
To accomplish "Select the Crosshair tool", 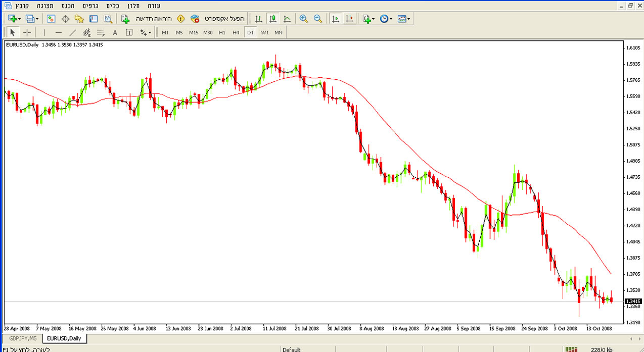I will point(27,32).
